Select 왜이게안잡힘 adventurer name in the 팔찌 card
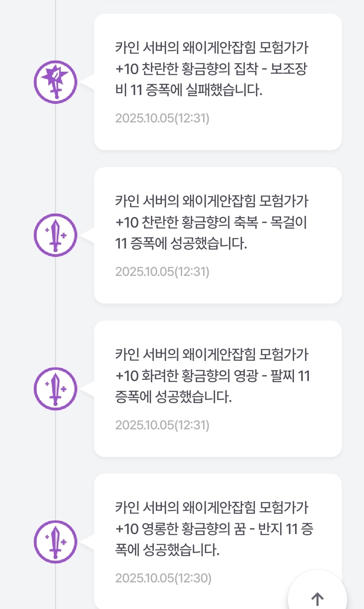 [219, 354]
